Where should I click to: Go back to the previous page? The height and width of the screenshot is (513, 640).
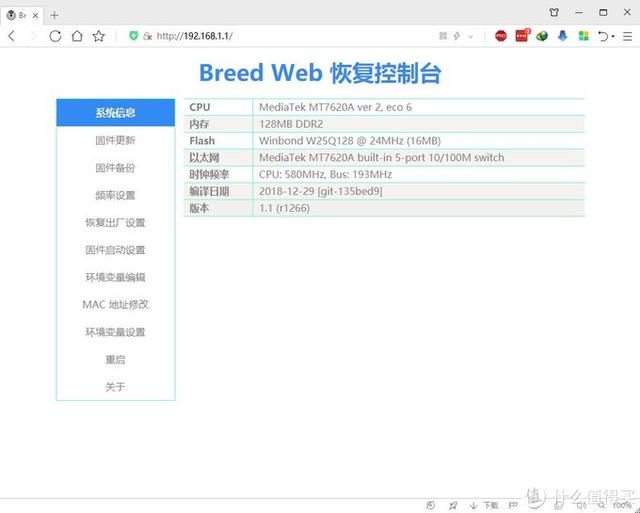12,36
